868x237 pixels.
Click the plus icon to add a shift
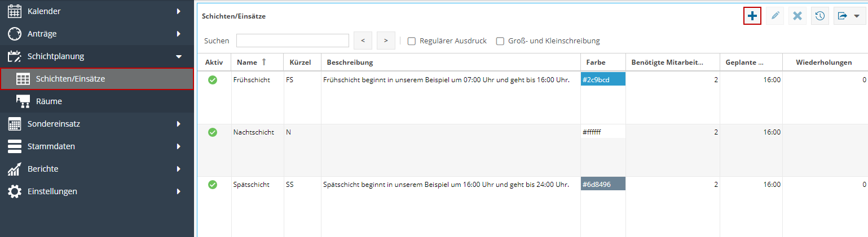pos(752,16)
